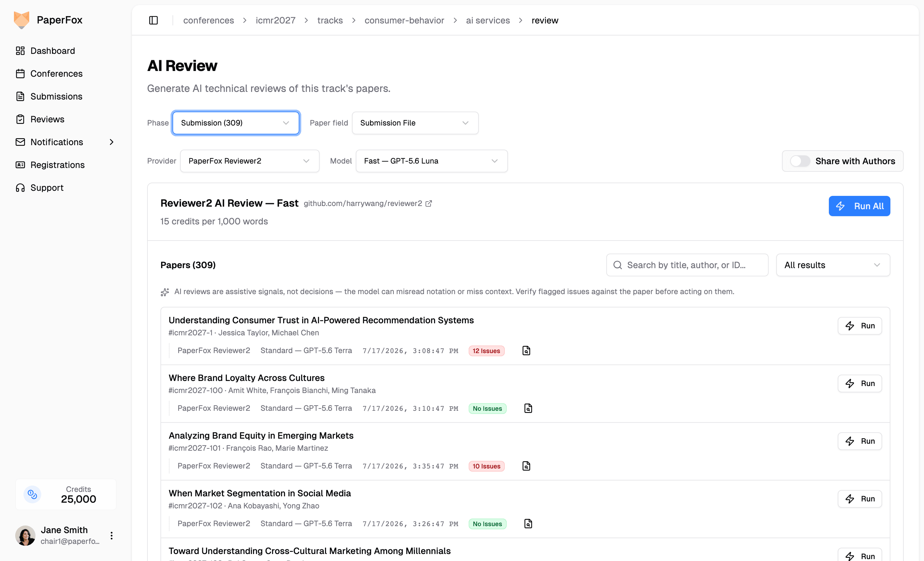Click the sparkle icon beside AI reviews notice
Screen dimensions: 924x561
click(x=165, y=292)
